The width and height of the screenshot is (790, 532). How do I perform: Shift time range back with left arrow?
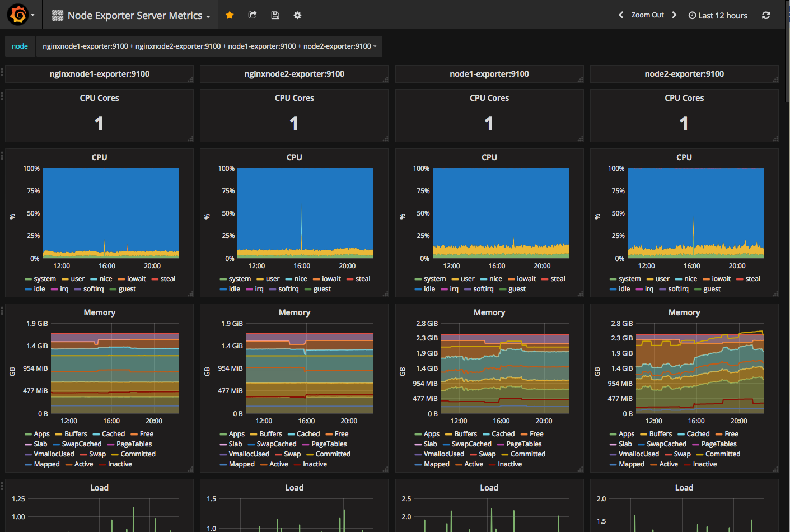point(620,15)
